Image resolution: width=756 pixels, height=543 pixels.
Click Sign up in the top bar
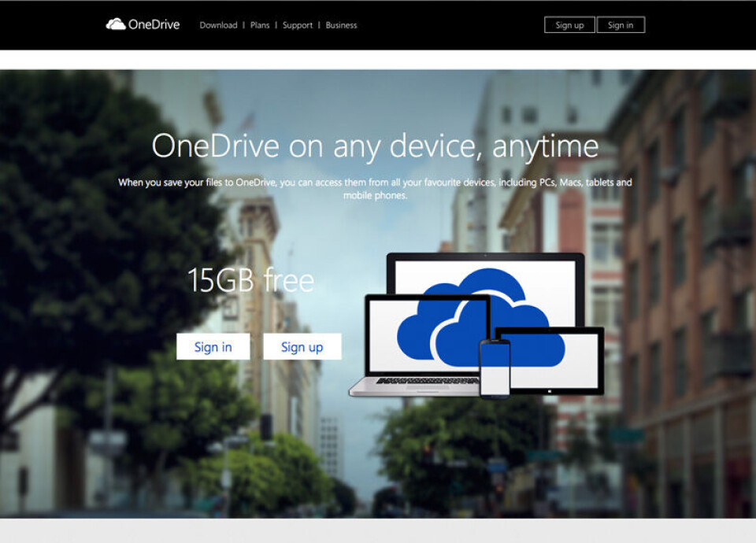[x=569, y=25]
